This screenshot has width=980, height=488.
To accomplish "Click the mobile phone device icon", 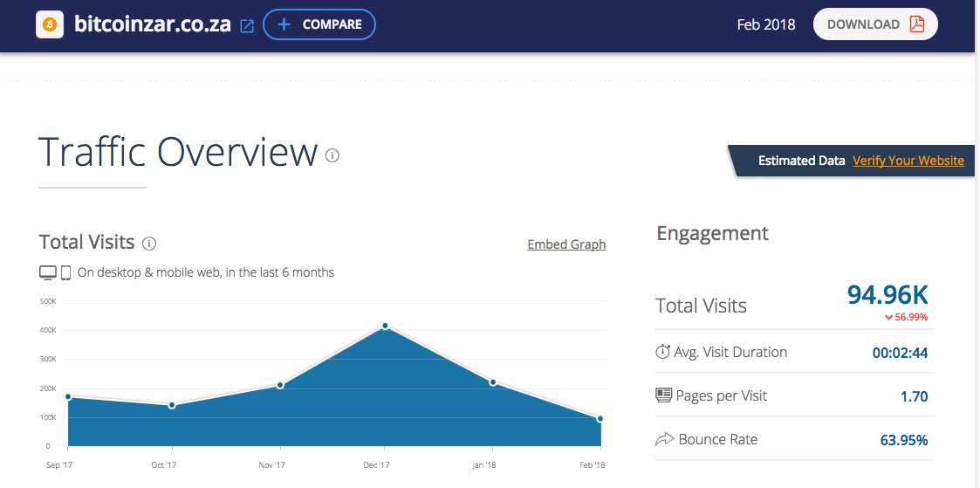I will click(x=65, y=272).
